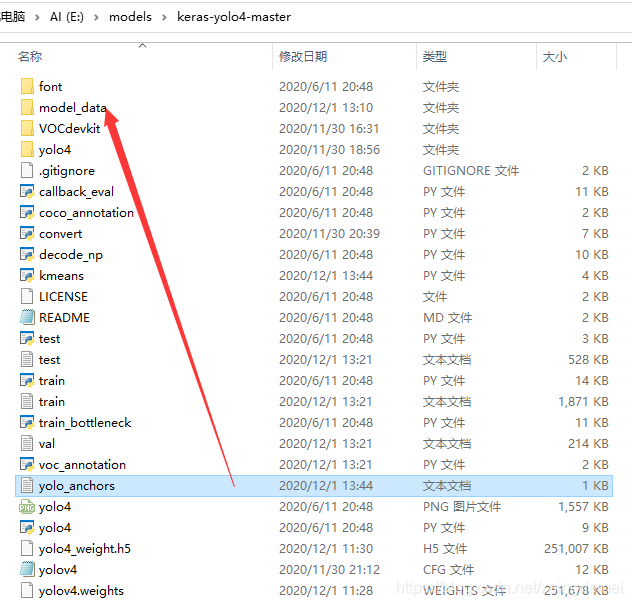Select the file name convert
The width and height of the screenshot is (632, 606).
click(x=60, y=233)
